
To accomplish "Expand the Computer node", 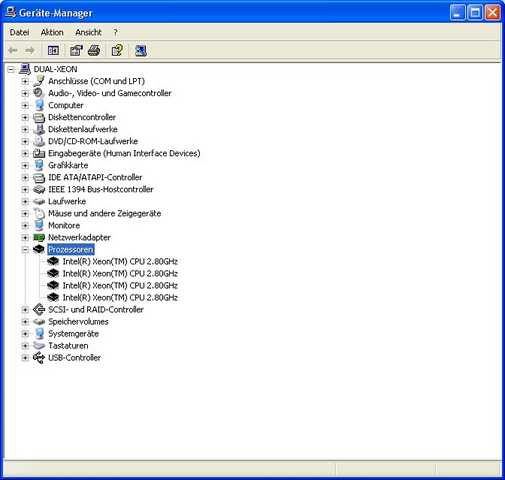I will pyautogui.click(x=25, y=105).
